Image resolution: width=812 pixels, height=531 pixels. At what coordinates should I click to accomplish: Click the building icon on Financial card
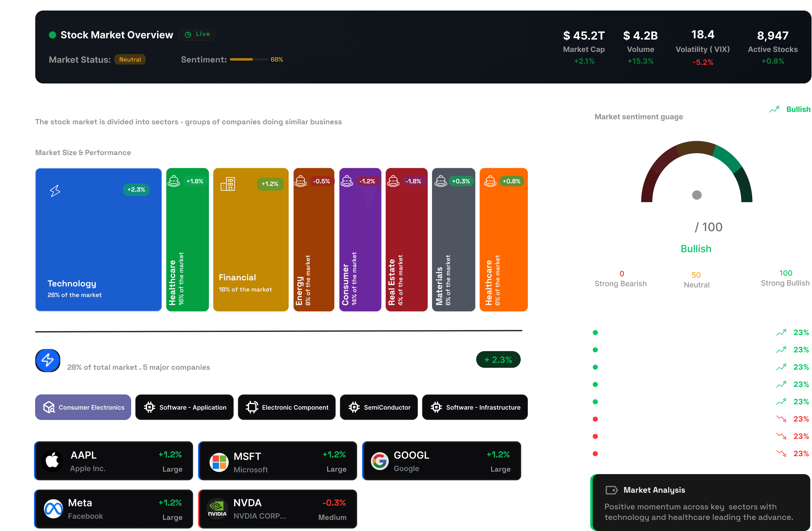228,184
